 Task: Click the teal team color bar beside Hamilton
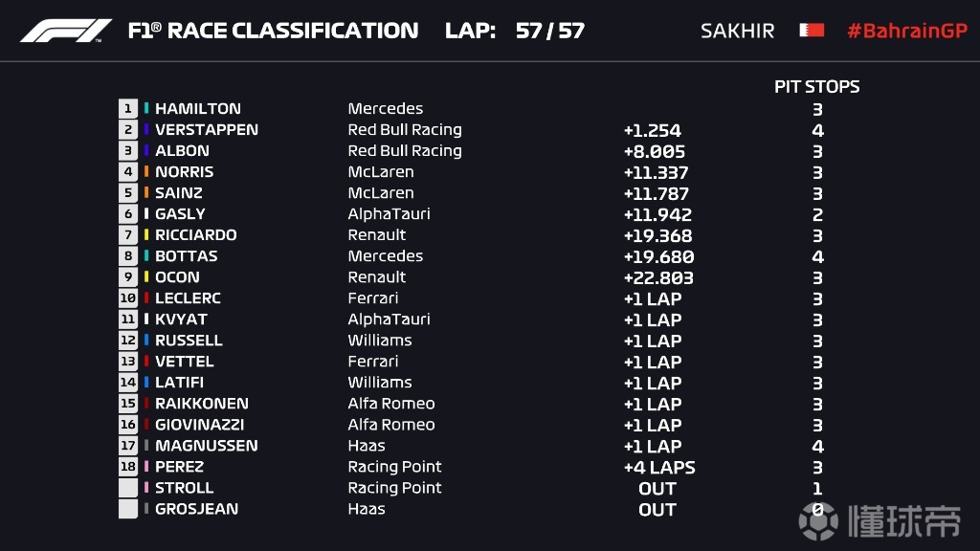(146, 109)
